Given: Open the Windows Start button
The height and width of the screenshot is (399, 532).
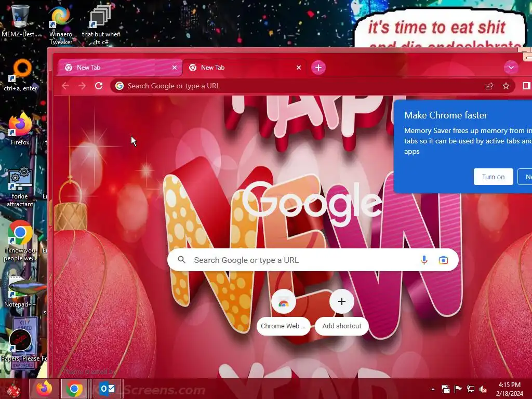Looking at the screenshot, I should pos(14,389).
